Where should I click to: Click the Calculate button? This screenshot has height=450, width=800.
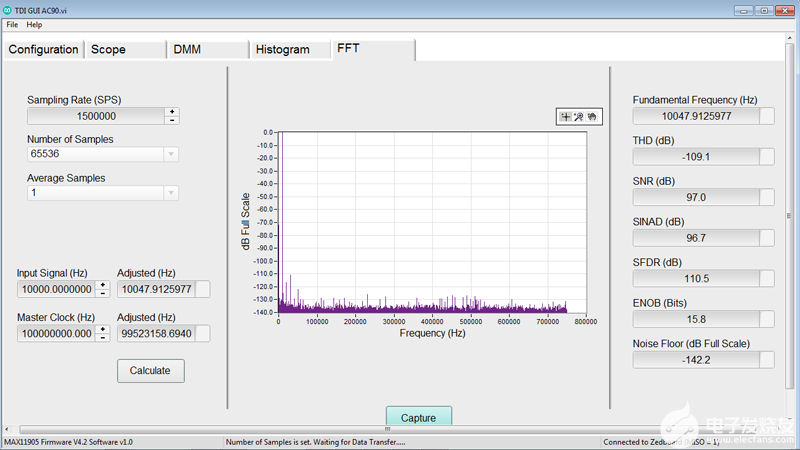[x=151, y=371]
